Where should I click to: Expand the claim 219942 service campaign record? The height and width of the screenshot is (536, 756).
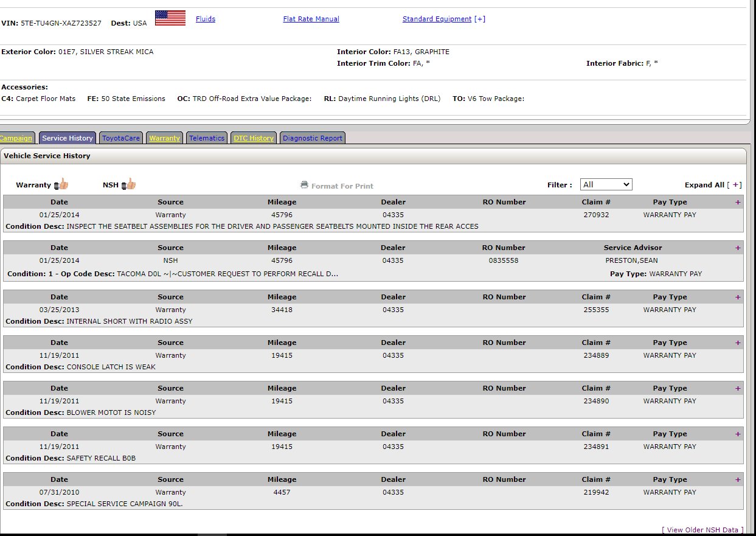click(738, 479)
